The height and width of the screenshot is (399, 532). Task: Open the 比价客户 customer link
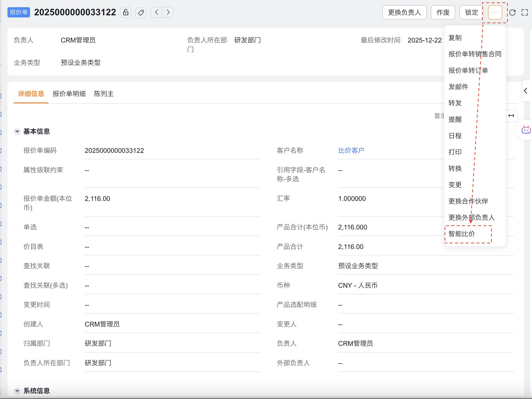pos(351,150)
